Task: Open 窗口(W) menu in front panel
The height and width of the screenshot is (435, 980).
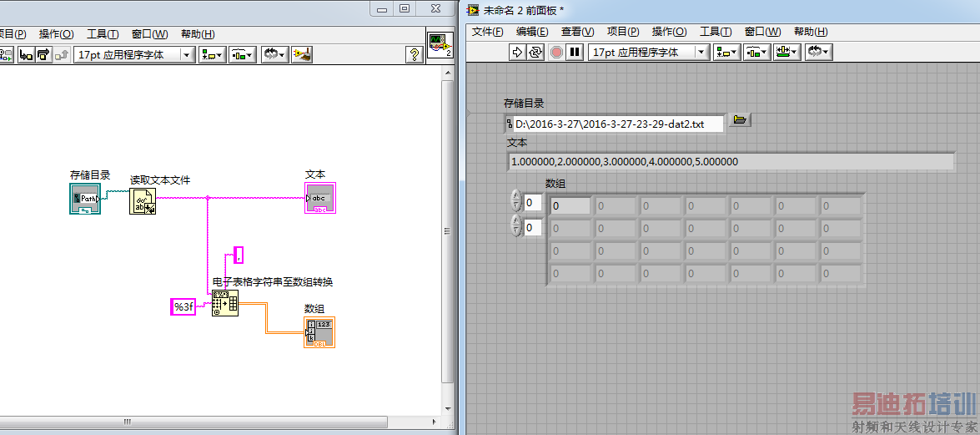Action: click(762, 32)
